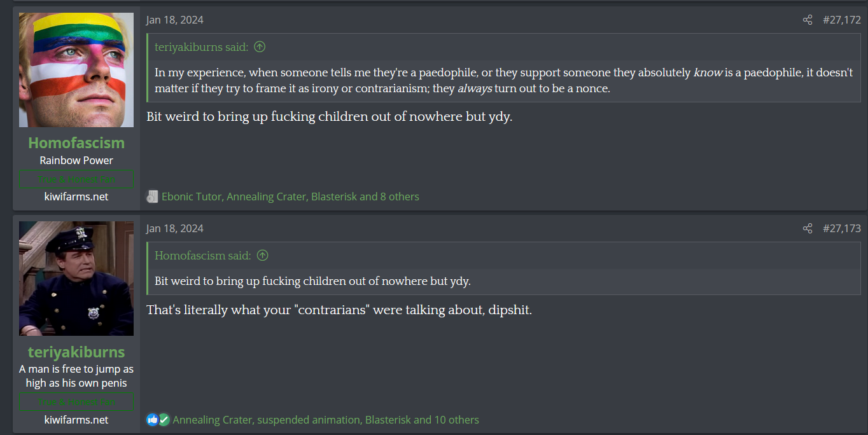Screen dimensions: 868x435
Task: Click the date on post #27,172
Action: (x=175, y=20)
